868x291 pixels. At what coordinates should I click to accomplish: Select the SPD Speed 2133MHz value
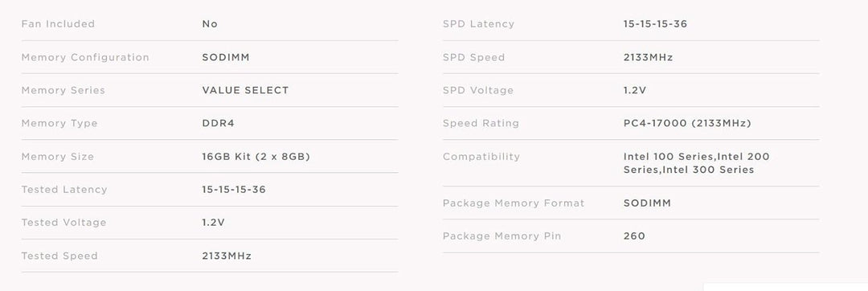[649, 57]
